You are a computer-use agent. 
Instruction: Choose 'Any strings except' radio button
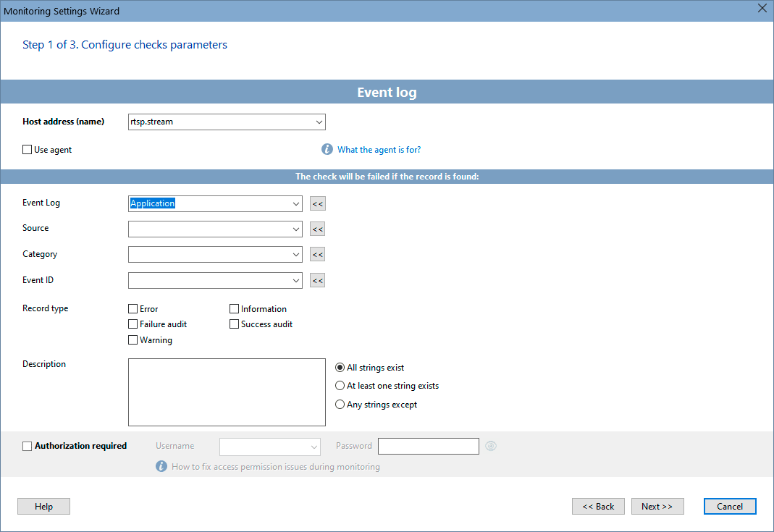[340, 405]
